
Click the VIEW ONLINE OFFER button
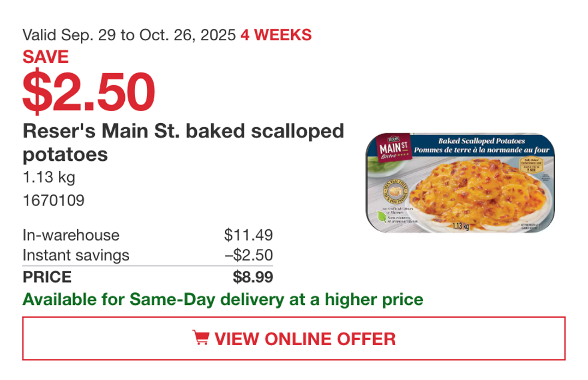pyautogui.click(x=294, y=339)
